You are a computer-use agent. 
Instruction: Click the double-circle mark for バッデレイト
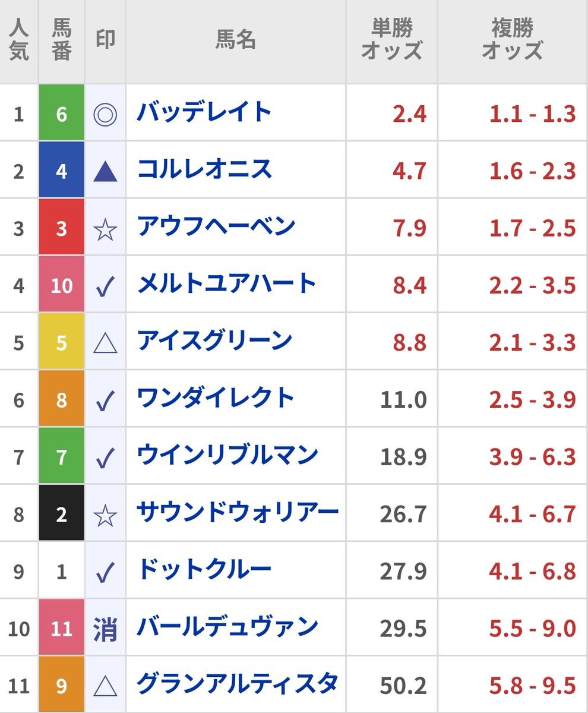point(105,114)
